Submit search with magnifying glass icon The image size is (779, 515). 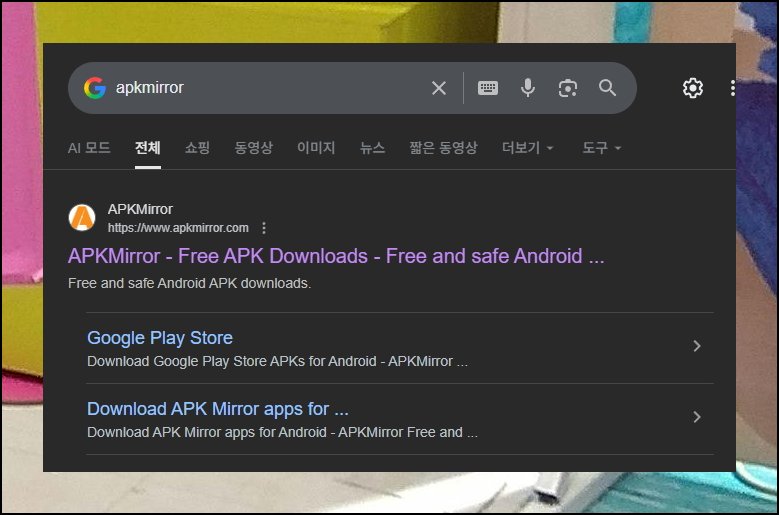click(x=607, y=88)
